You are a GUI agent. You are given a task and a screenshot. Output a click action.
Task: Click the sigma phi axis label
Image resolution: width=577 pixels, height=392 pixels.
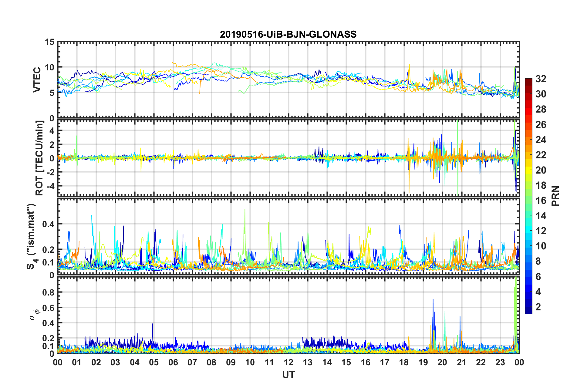34,314
